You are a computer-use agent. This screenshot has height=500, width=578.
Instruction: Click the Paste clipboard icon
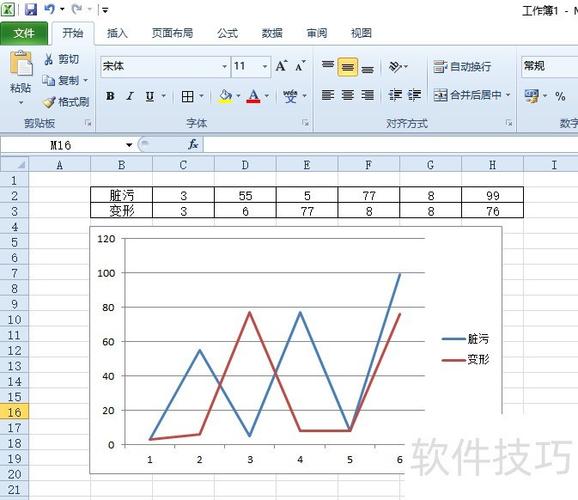coord(21,63)
